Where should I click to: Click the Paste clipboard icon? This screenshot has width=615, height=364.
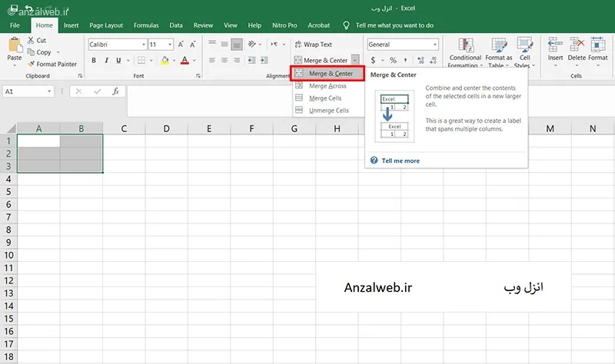15,45
